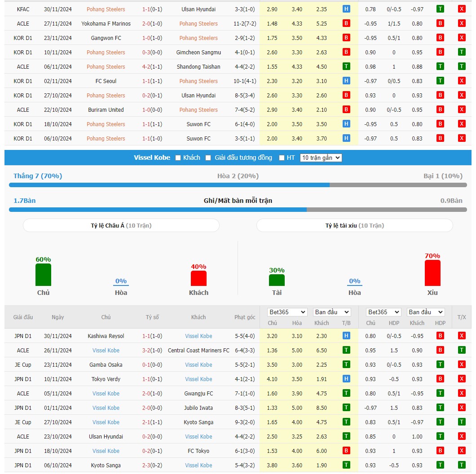The image size is (476, 474).
Task: Click H result badge in Suwon FC 06/10 row
Action: tap(346, 138)
